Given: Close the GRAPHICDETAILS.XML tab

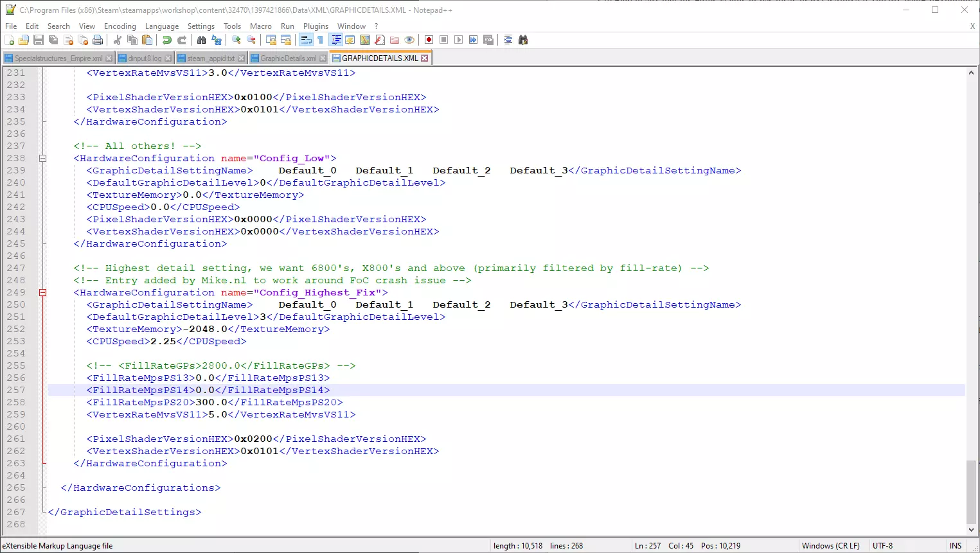Looking at the screenshot, I should coord(424,58).
